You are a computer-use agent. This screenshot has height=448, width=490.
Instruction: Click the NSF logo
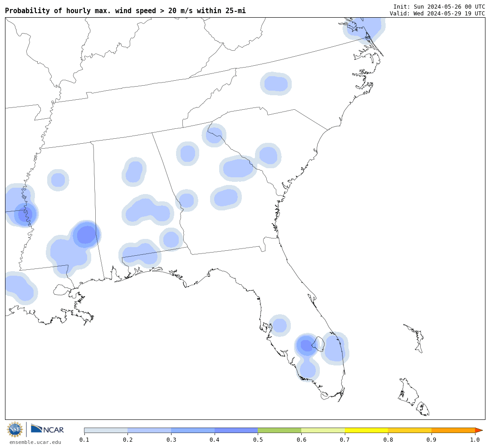click(15, 429)
